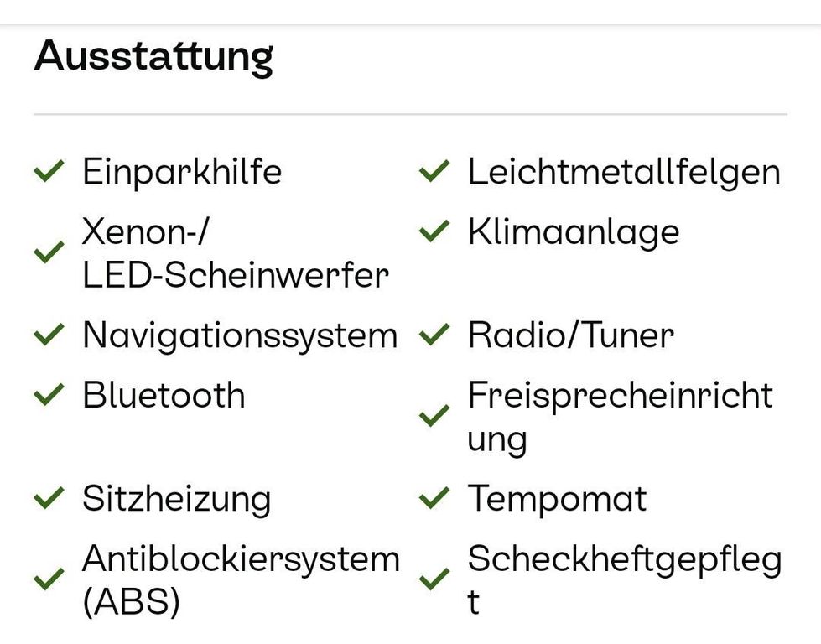Tap the checkmark for Xenon-/LED-Scheinwerfer
Image resolution: width=821 pixels, height=644 pixels.
49,252
